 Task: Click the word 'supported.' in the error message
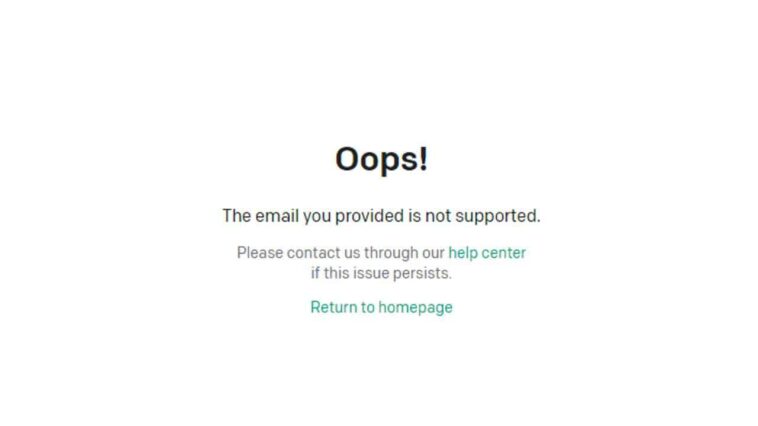coord(497,216)
